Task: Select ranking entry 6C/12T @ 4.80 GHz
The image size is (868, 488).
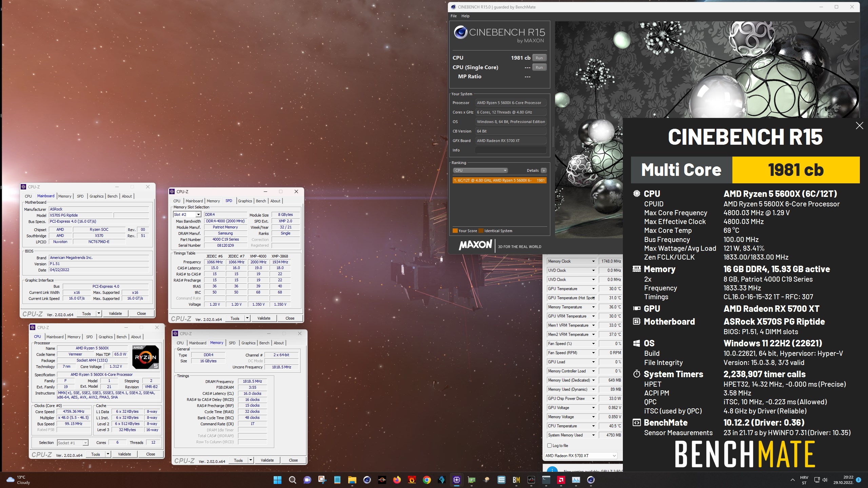Action: pyautogui.click(x=499, y=180)
